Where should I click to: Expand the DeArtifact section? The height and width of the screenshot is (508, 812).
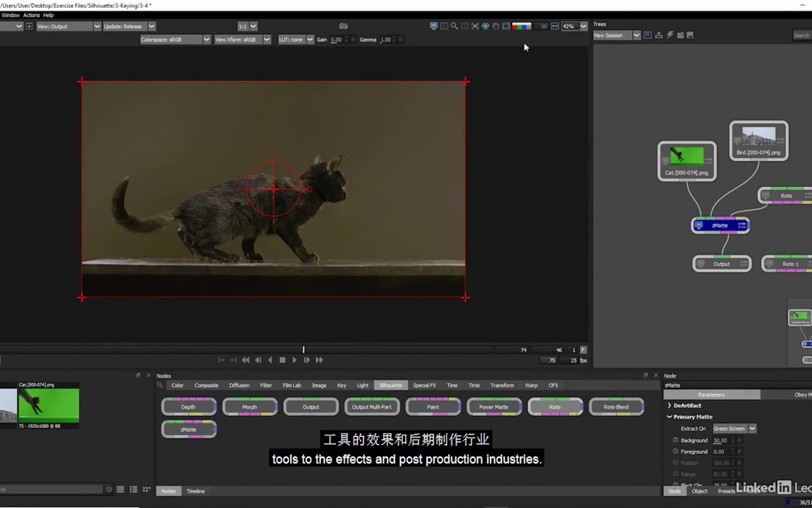(x=669, y=405)
